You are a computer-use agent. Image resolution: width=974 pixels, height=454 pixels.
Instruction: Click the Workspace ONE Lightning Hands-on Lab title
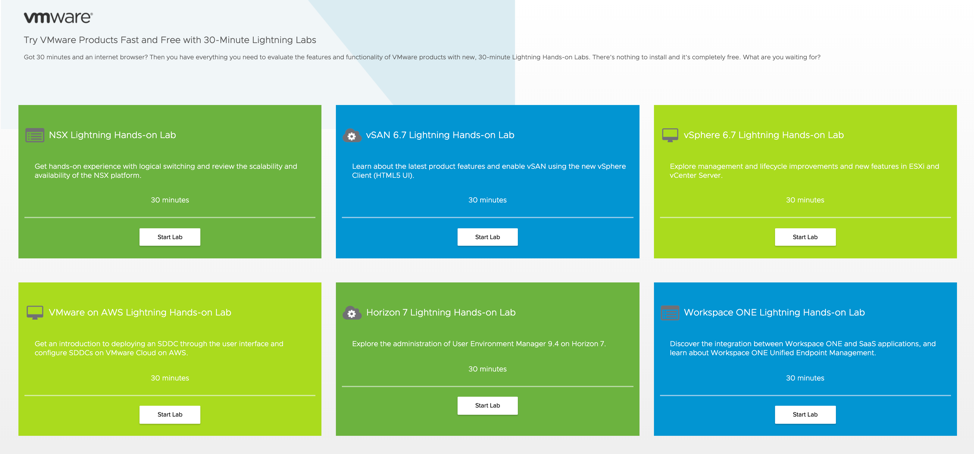tap(774, 312)
